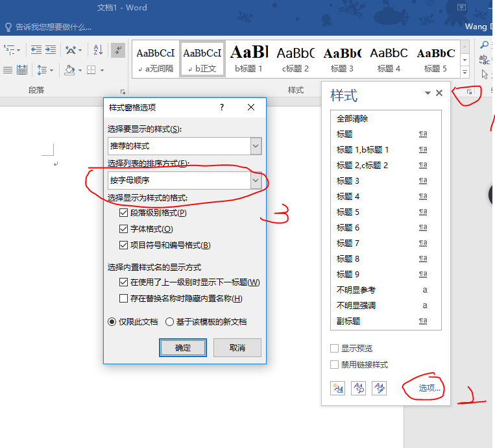Click the borders icon
This screenshot has height=448, width=495.
tap(91, 70)
